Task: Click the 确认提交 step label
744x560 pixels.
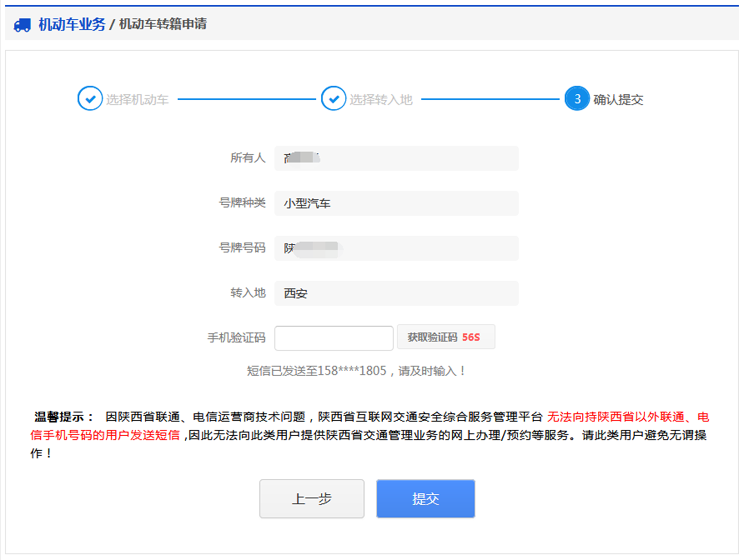Action: pos(618,100)
